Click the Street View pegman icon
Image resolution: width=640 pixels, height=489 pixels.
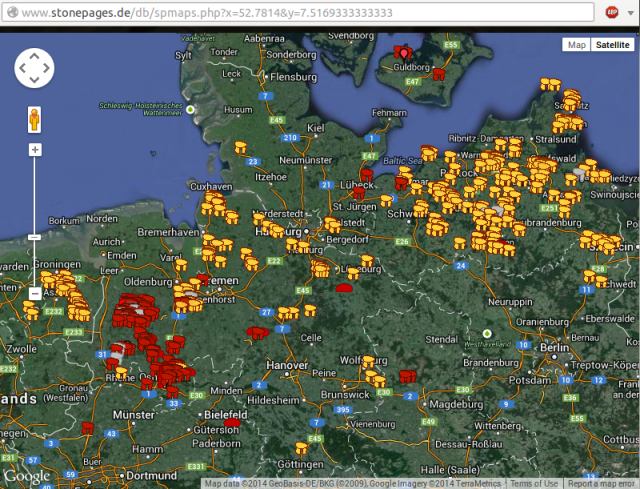pyautogui.click(x=35, y=120)
